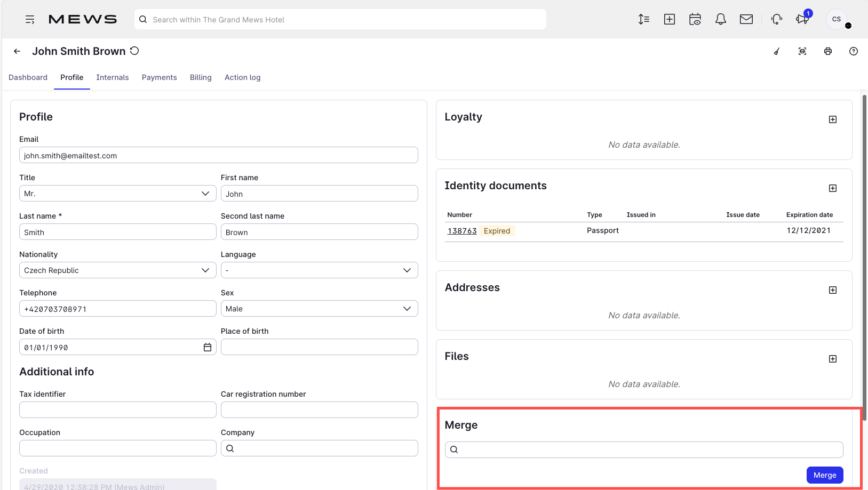Viewport: 868px width, 490px height.
Task: Switch to the Payments tab
Action: (159, 77)
